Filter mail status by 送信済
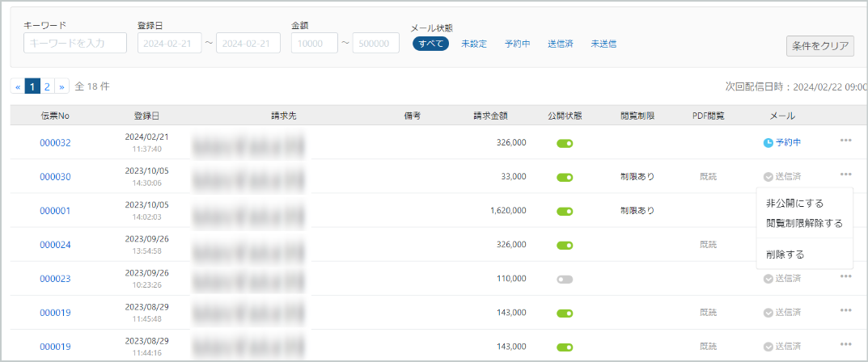868x362 pixels. click(x=561, y=44)
